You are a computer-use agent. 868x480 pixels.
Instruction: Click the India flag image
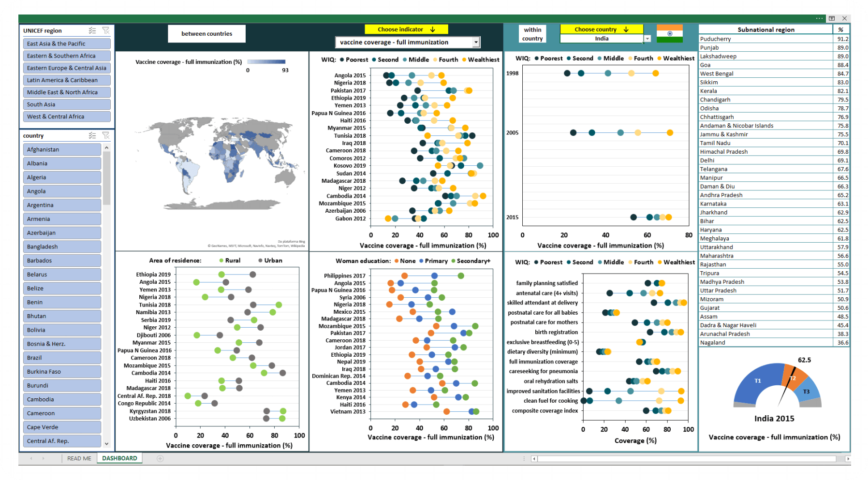tap(670, 34)
